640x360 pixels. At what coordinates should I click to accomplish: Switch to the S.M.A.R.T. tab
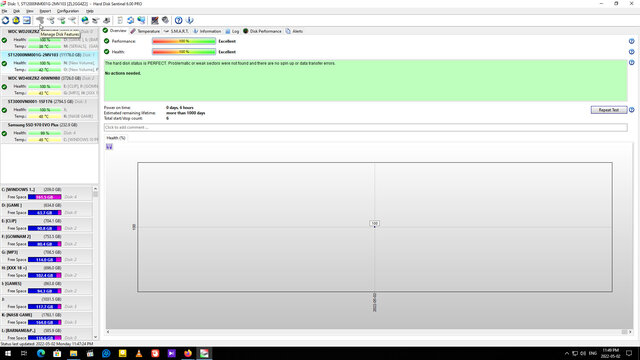pyautogui.click(x=176, y=31)
